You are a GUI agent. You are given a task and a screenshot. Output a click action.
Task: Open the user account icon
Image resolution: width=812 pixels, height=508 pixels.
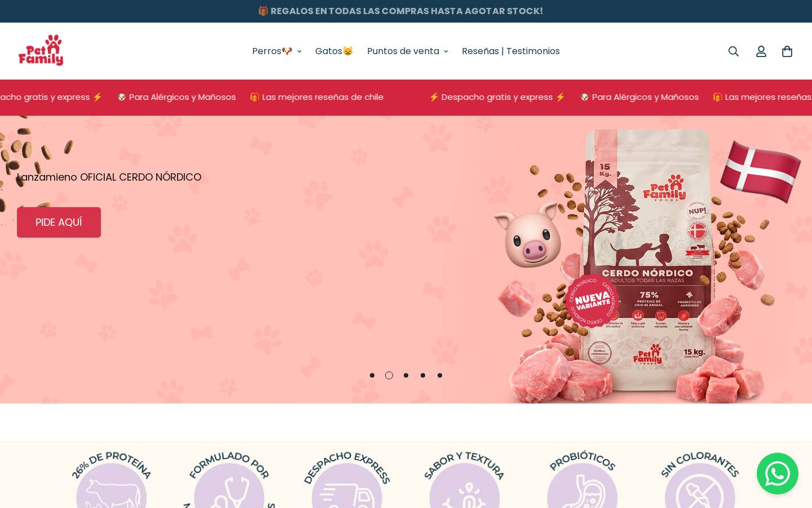(761, 51)
